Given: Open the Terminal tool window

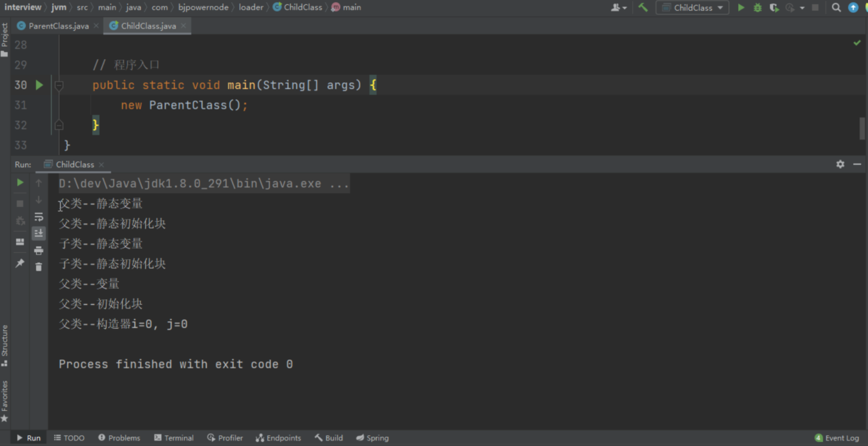Looking at the screenshot, I should [174, 438].
